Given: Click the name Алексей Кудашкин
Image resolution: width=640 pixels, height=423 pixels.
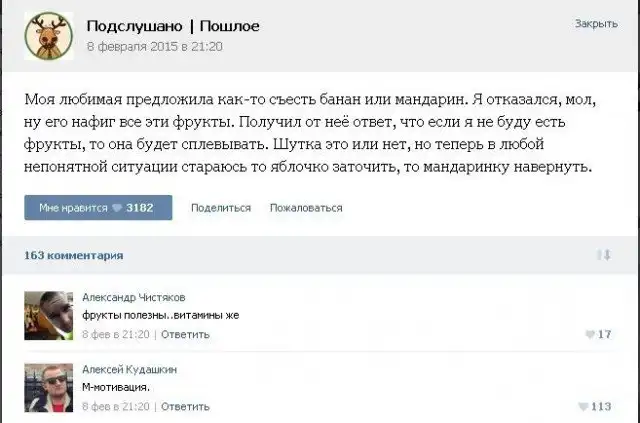Looking at the screenshot, I should pos(129,369).
